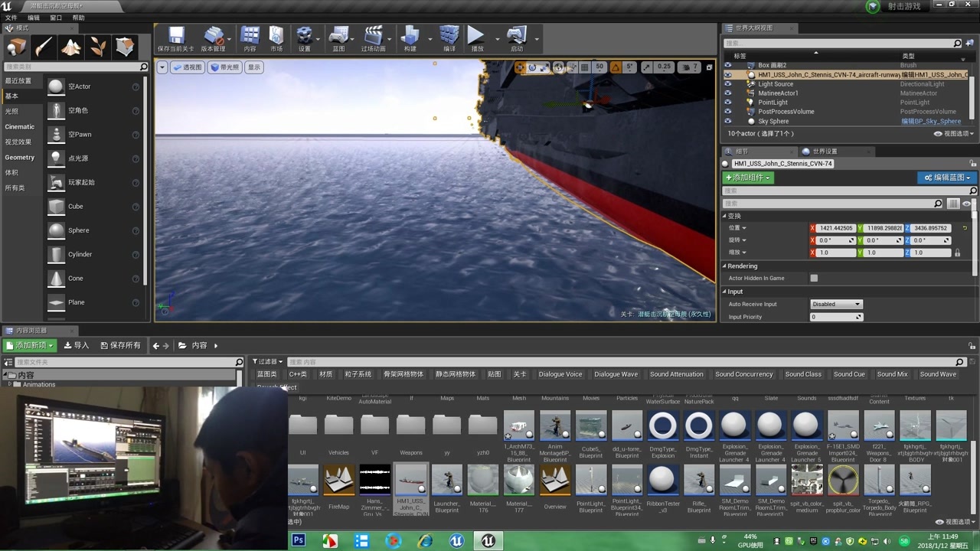980x551 pixels.
Task: Click the Build (构建) toolbar icon
Action: click(410, 38)
